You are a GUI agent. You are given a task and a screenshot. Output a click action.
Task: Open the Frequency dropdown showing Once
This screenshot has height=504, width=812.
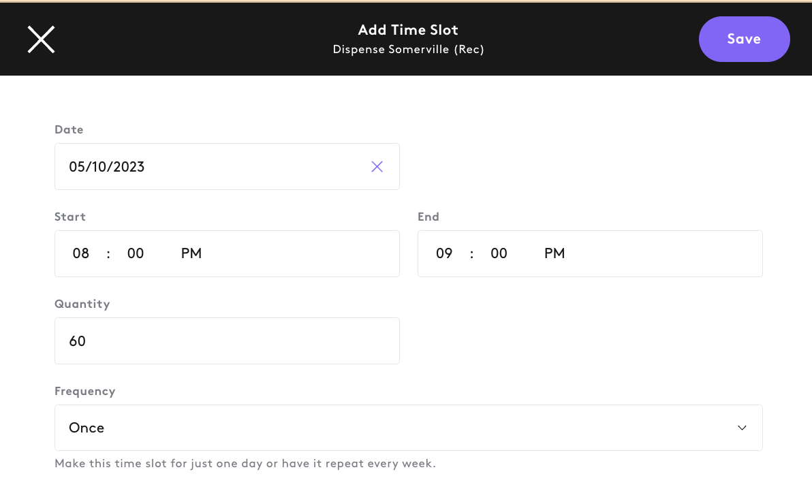click(409, 428)
